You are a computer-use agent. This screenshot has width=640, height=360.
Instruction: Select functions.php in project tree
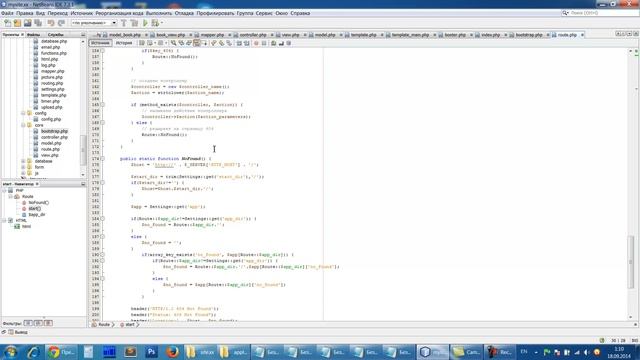coord(53,53)
